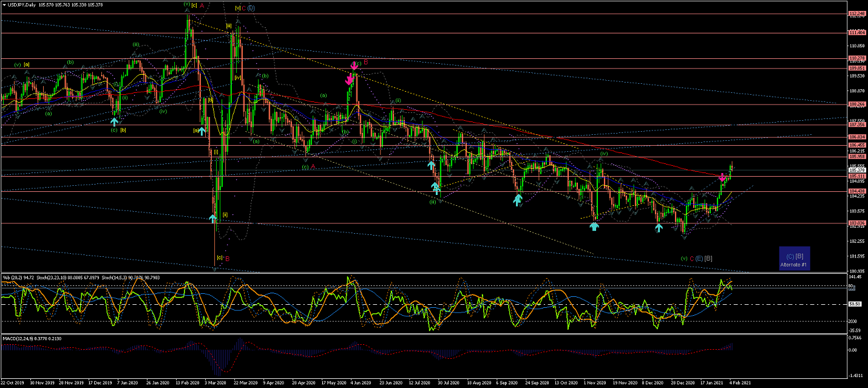Click the double pink arrow below the June 2020 peak

[x=350, y=78]
